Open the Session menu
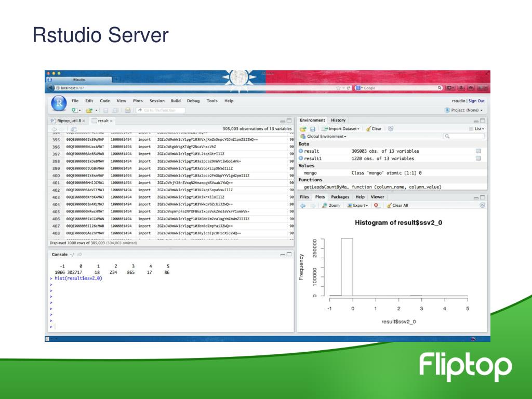Viewport: 532px width, 399px height. click(x=157, y=101)
